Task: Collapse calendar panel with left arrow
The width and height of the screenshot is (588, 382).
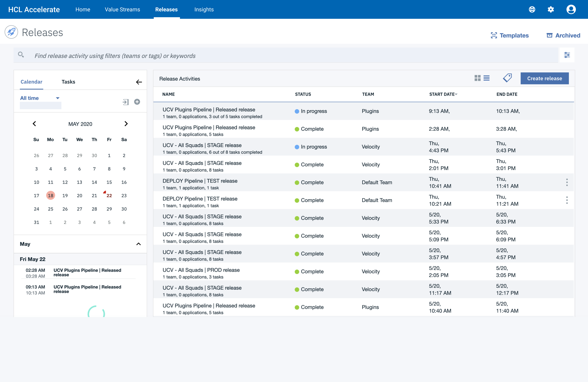Action: (139, 82)
